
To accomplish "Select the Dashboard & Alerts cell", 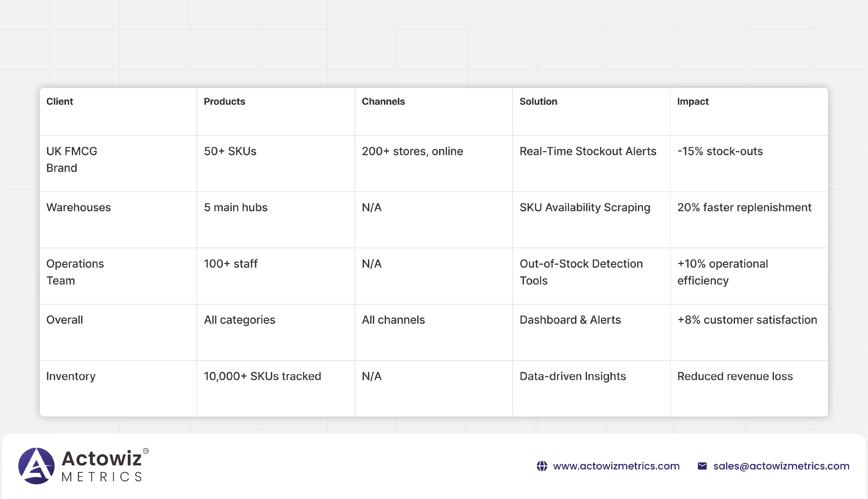I will click(570, 320).
